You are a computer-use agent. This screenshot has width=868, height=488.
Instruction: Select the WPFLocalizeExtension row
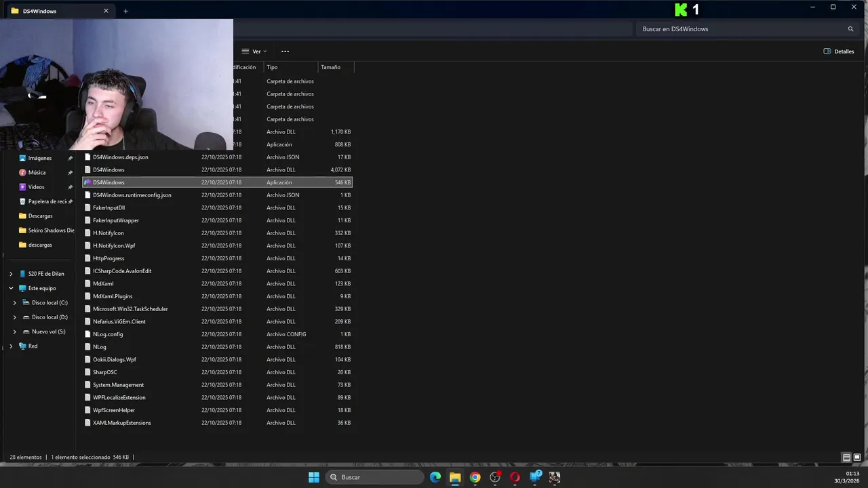coord(217,397)
